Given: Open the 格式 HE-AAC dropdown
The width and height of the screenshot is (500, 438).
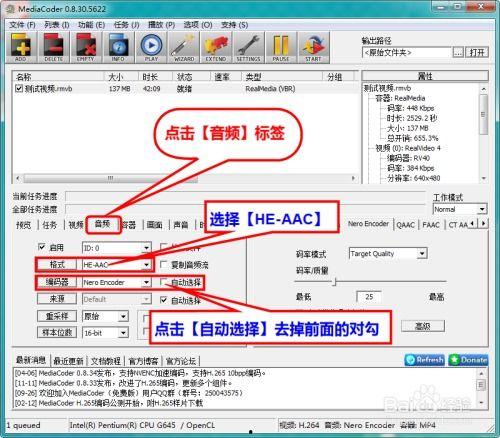Looking at the screenshot, I should pos(117,265).
